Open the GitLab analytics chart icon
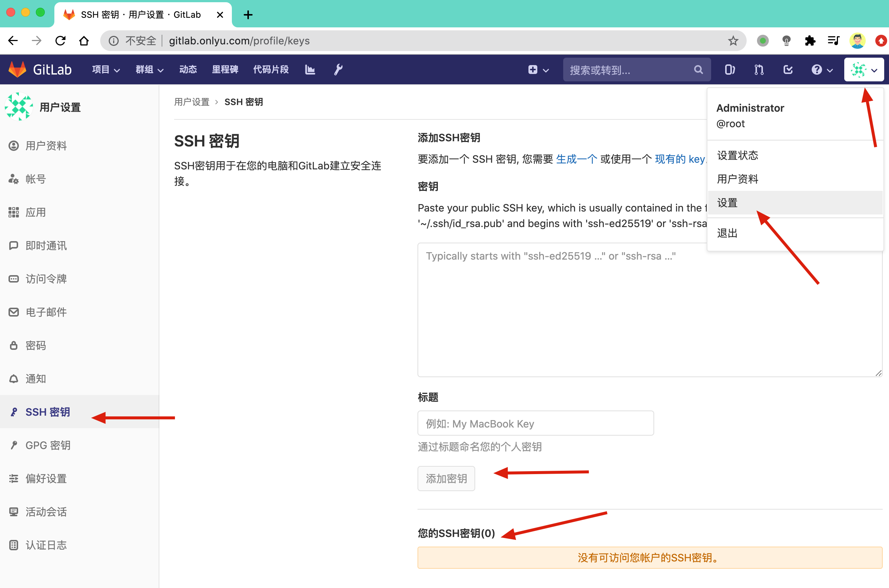This screenshot has width=889, height=588. point(310,70)
